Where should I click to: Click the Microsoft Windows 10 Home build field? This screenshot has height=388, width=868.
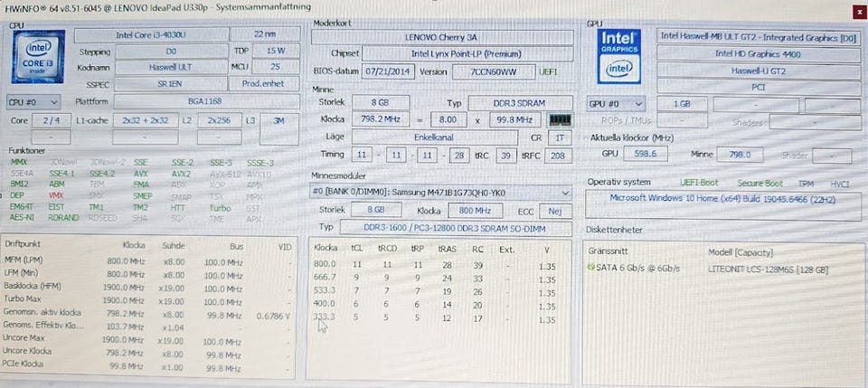(x=723, y=205)
